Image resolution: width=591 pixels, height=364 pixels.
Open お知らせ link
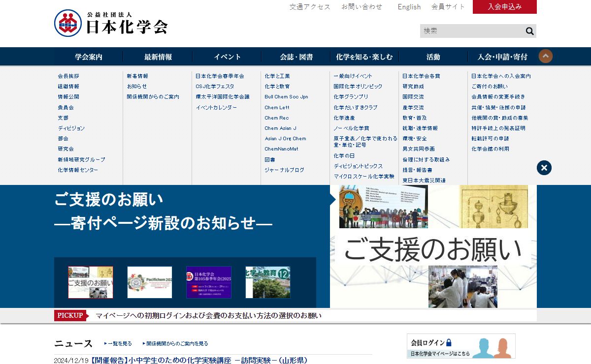(137, 87)
